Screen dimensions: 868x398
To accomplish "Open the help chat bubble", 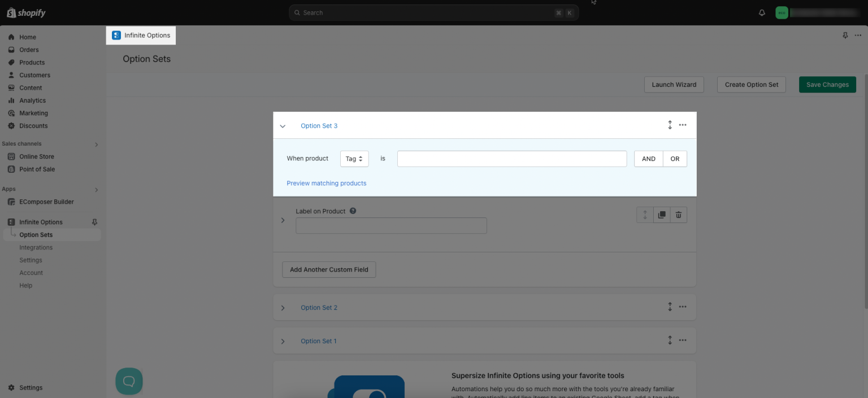I will click(x=129, y=381).
